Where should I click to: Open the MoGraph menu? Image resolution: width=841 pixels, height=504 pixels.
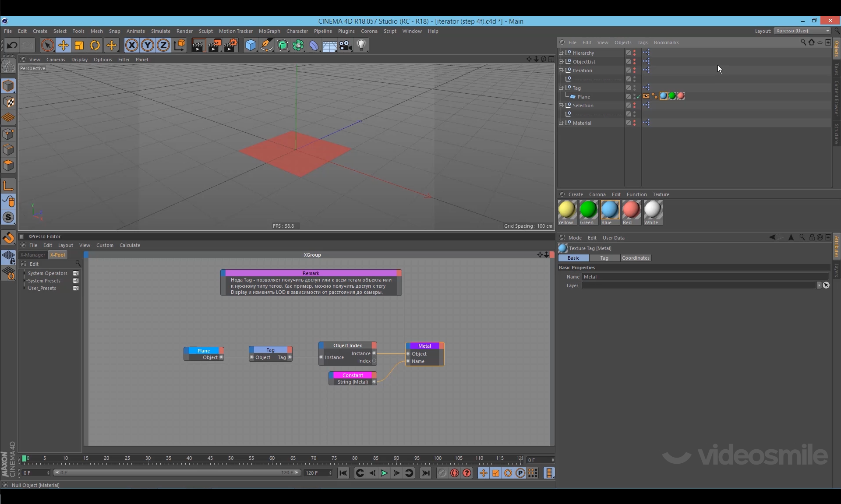tap(269, 31)
